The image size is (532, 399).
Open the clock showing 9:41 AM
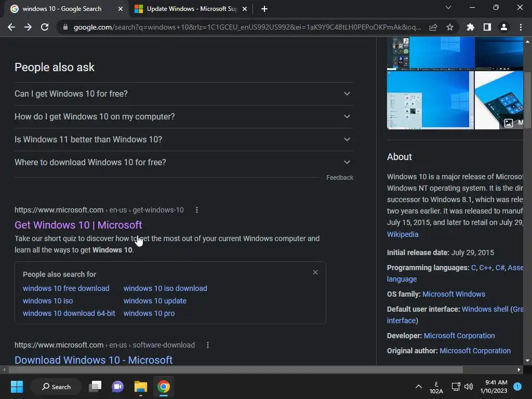[494, 387]
